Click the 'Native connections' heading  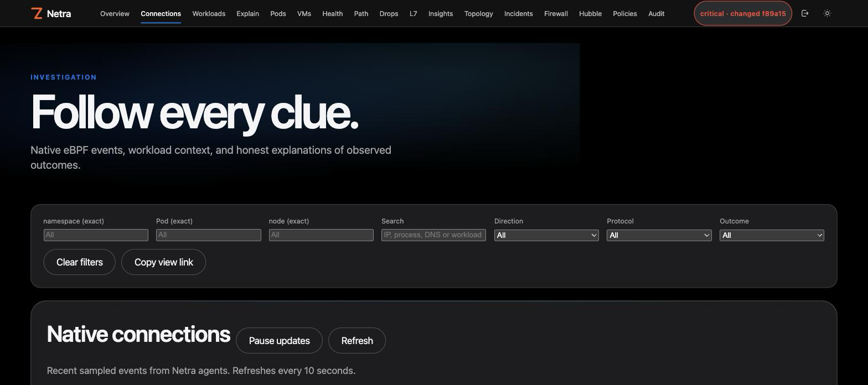(138, 334)
